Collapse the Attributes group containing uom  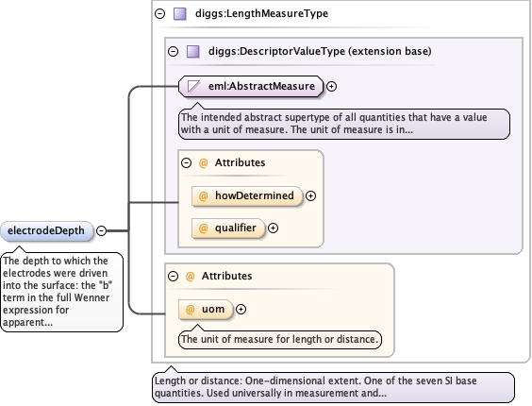173,276
